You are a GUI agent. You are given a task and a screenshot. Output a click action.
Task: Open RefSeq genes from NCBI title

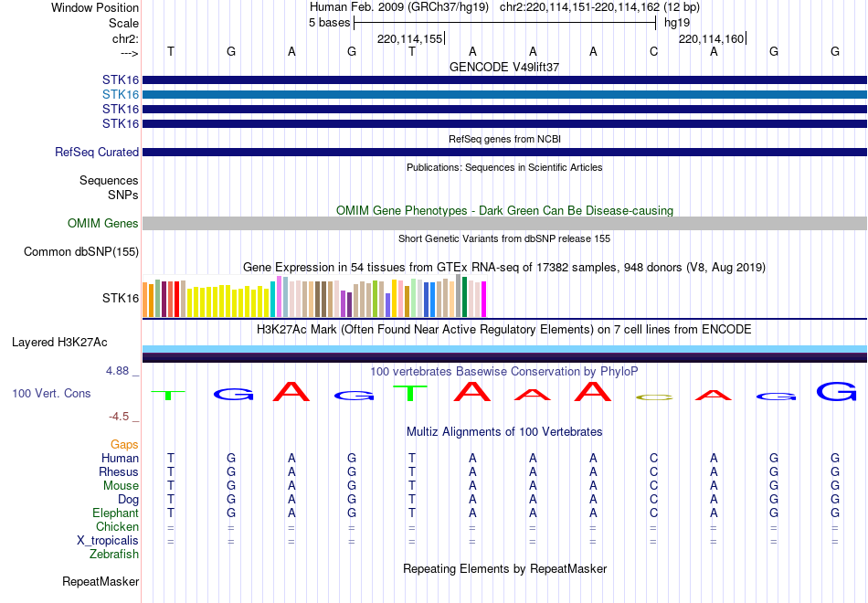pos(504,139)
